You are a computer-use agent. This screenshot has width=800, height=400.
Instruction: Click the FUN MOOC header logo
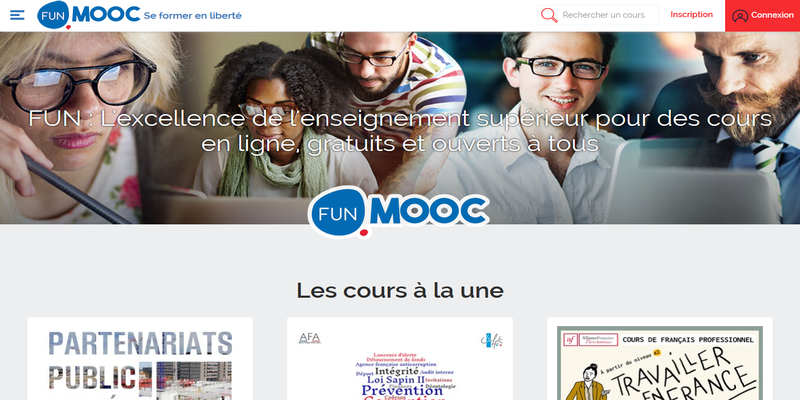tap(89, 15)
